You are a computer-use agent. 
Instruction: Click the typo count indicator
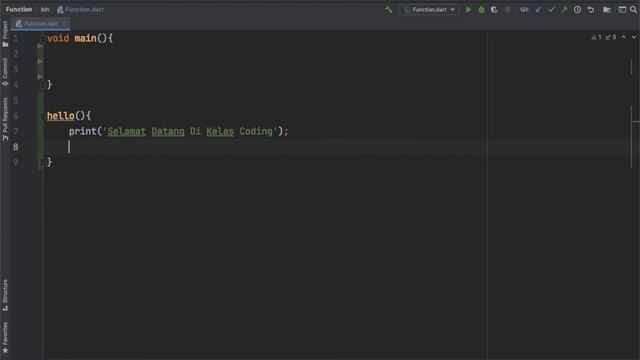pyautogui.click(x=611, y=37)
